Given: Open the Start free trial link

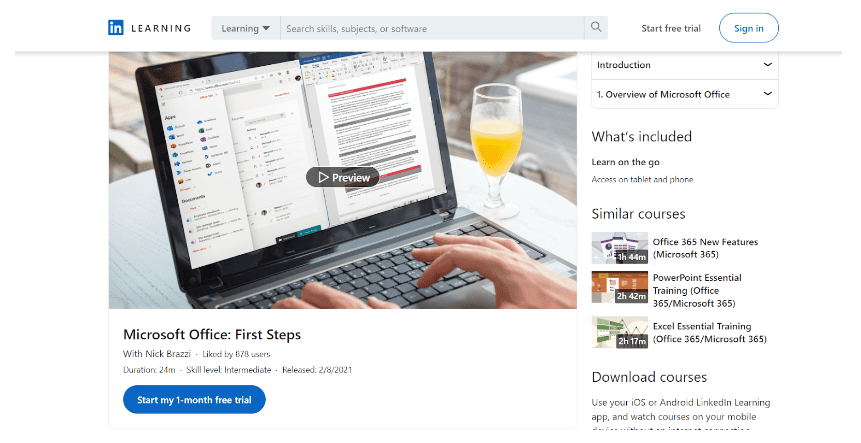Looking at the screenshot, I should [x=671, y=29].
